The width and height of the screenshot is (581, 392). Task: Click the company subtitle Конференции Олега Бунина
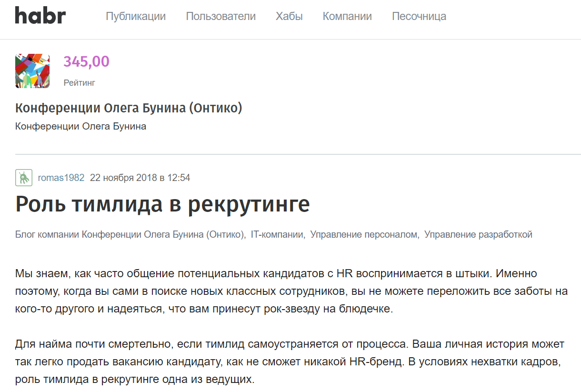pyautogui.click(x=80, y=126)
